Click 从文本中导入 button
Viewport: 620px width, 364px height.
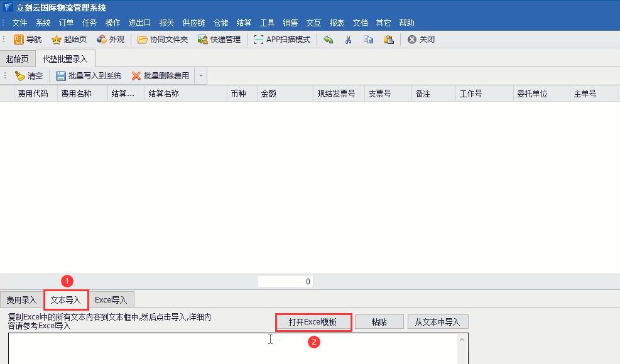(438, 322)
